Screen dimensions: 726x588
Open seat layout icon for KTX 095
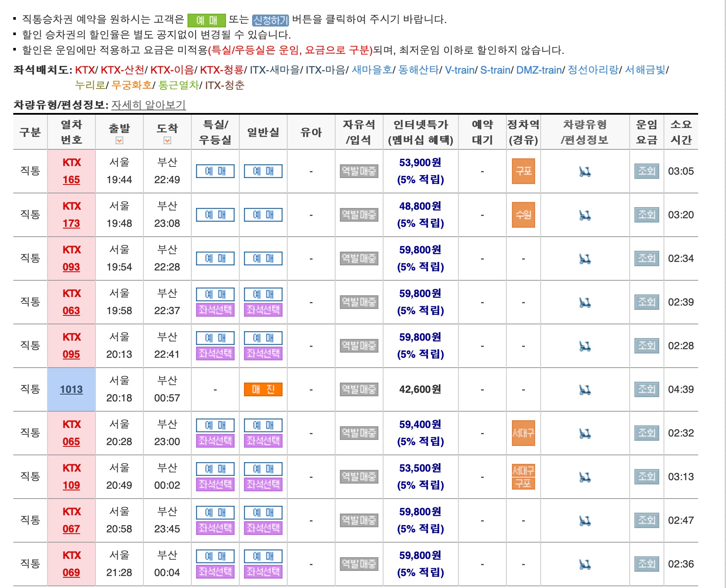(585, 346)
